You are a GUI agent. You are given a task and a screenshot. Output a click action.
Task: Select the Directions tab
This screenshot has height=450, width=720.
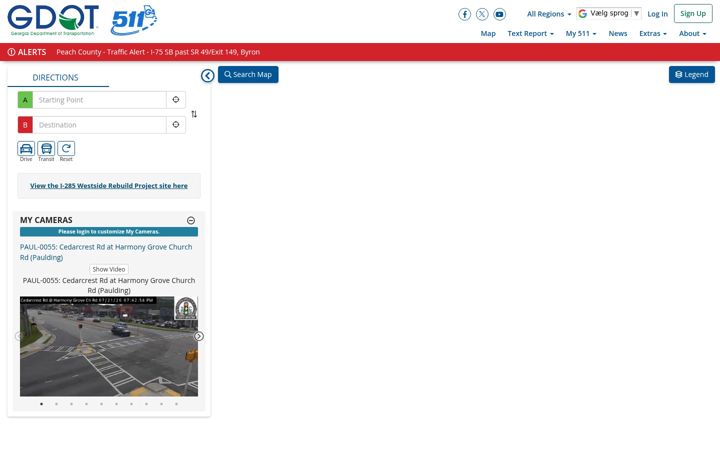click(x=58, y=77)
